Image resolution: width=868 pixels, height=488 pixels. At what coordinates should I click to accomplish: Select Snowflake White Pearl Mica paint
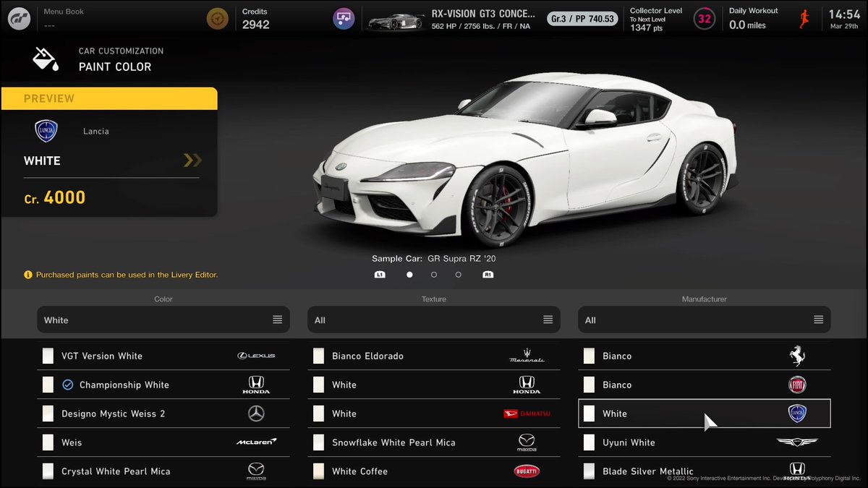tap(434, 442)
